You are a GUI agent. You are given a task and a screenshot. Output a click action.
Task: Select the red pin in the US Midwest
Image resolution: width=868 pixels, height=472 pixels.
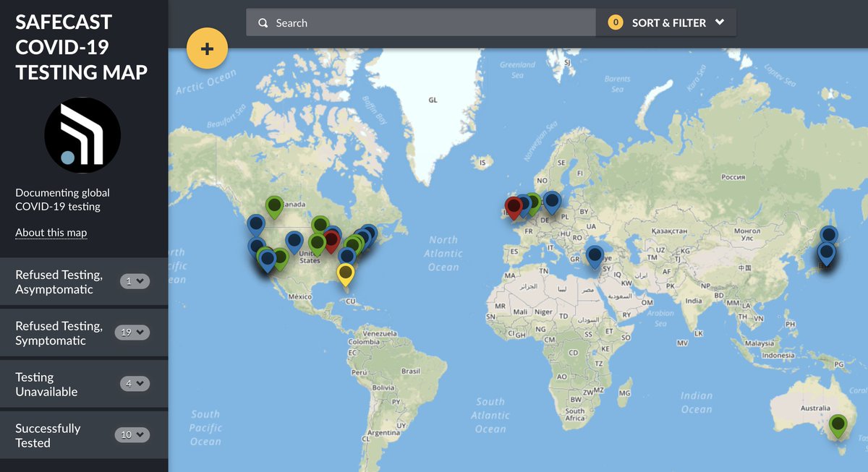[x=331, y=241]
